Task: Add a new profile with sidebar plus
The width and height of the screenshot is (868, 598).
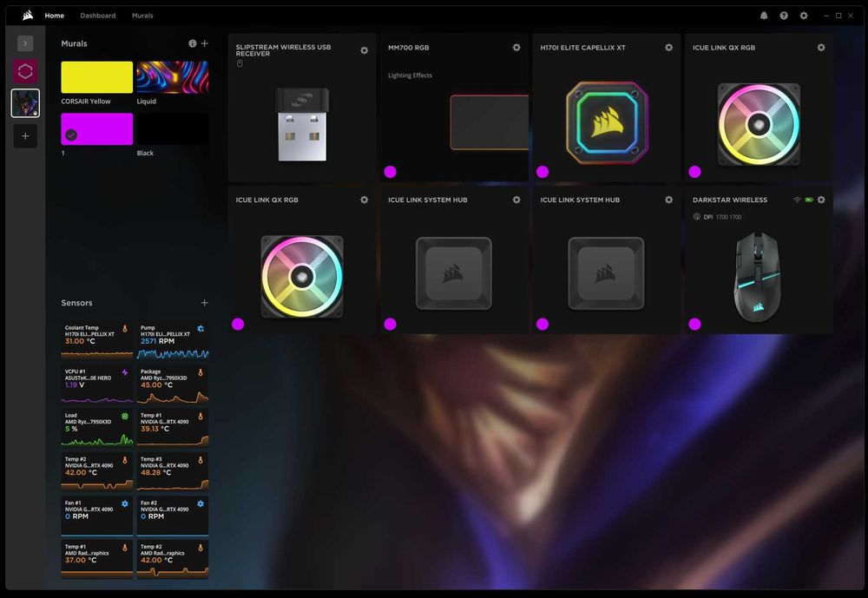Action: (x=25, y=136)
